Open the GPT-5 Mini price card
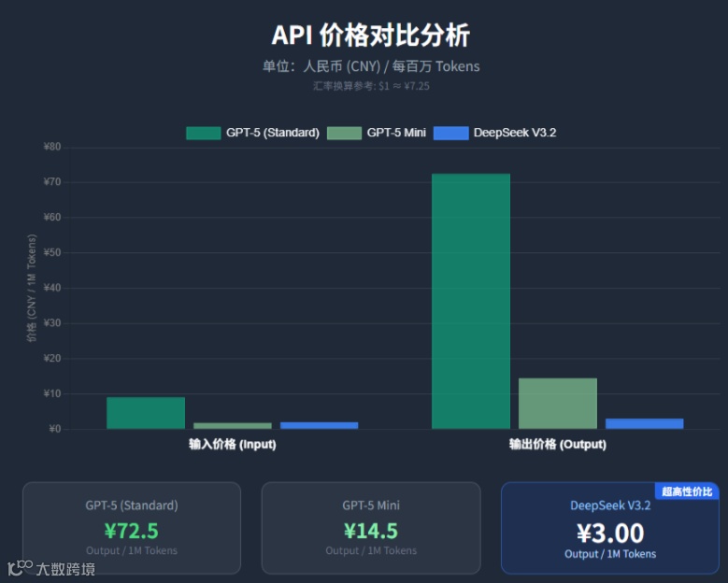Image resolution: width=728 pixels, height=583 pixels. coord(371,528)
